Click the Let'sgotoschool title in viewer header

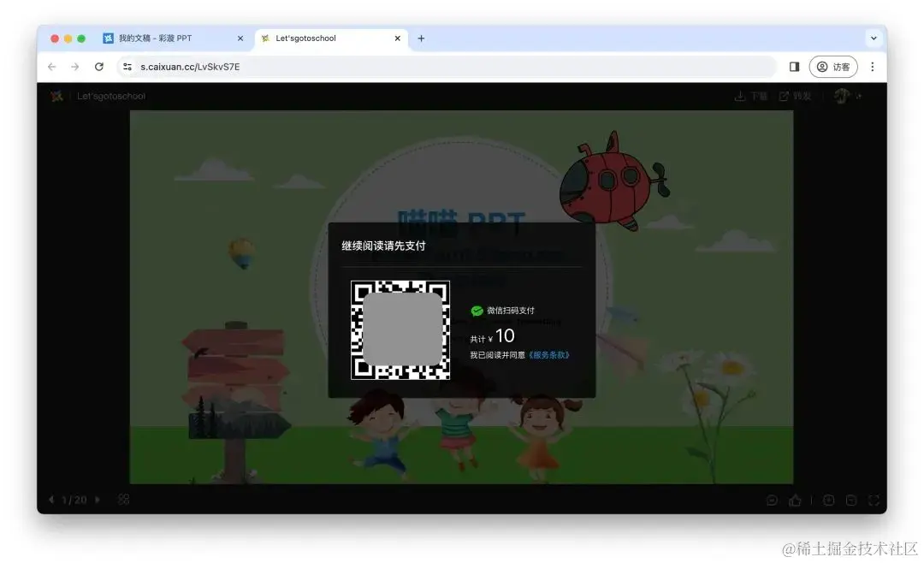[x=110, y=96]
